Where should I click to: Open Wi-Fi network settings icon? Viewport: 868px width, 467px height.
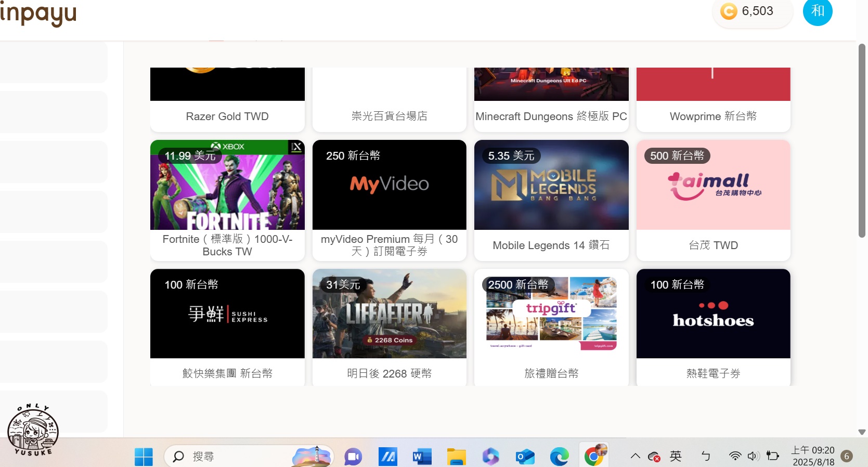(735, 456)
